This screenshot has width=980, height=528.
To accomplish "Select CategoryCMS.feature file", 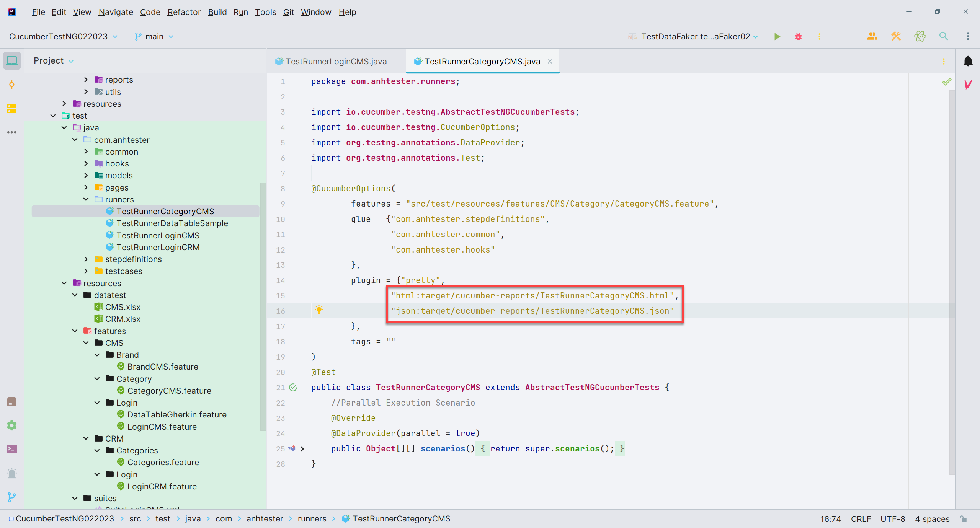I will coord(169,391).
